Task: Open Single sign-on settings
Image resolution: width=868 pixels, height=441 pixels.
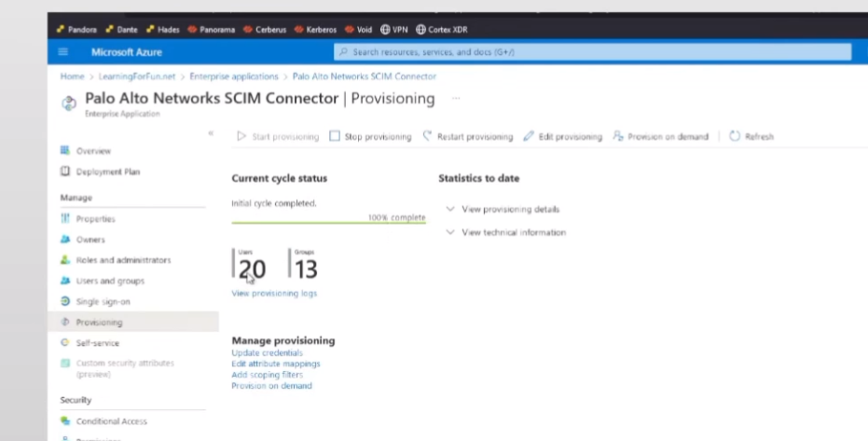Action: tap(103, 301)
